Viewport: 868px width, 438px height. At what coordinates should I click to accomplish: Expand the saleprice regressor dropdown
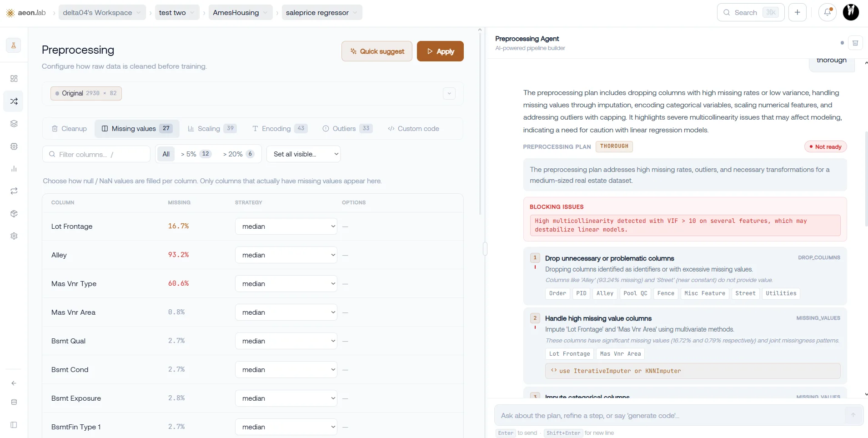click(322, 12)
